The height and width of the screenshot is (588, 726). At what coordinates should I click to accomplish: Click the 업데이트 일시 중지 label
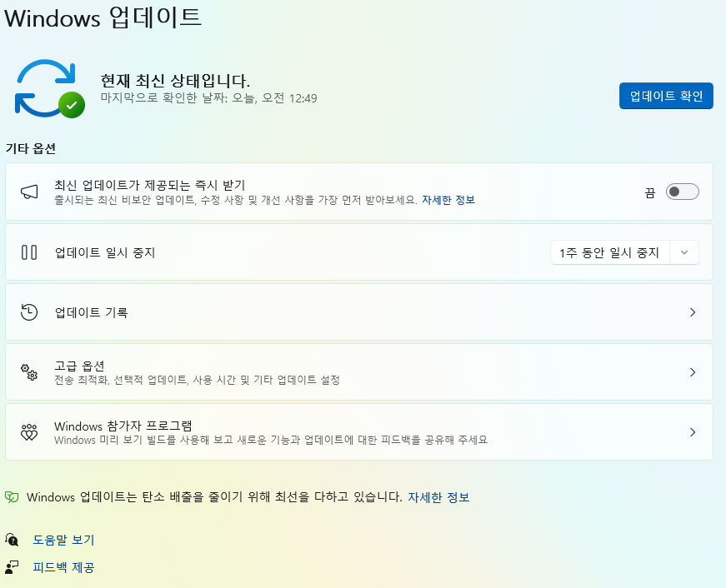point(105,252)
